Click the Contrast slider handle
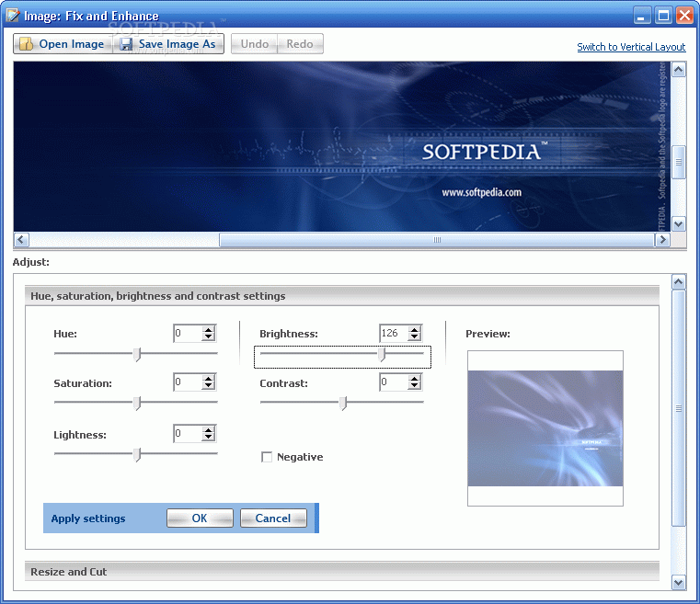 (x=343, y=404)
